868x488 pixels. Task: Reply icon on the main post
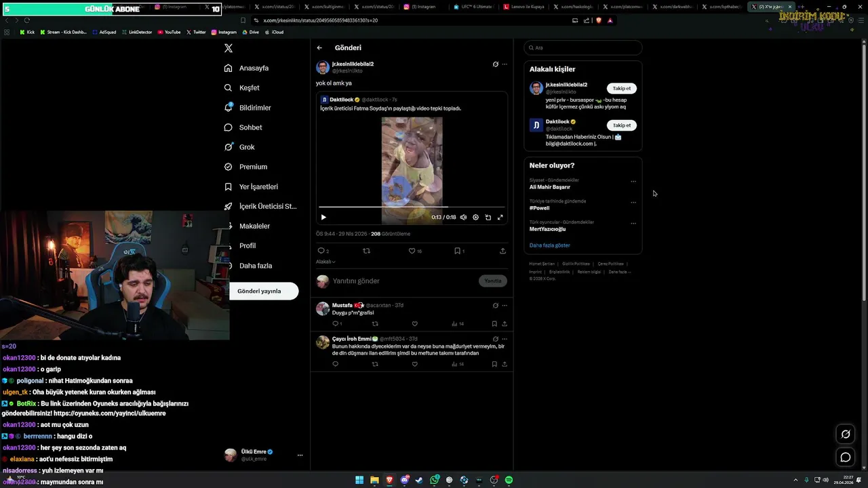[x=321, y=251]
